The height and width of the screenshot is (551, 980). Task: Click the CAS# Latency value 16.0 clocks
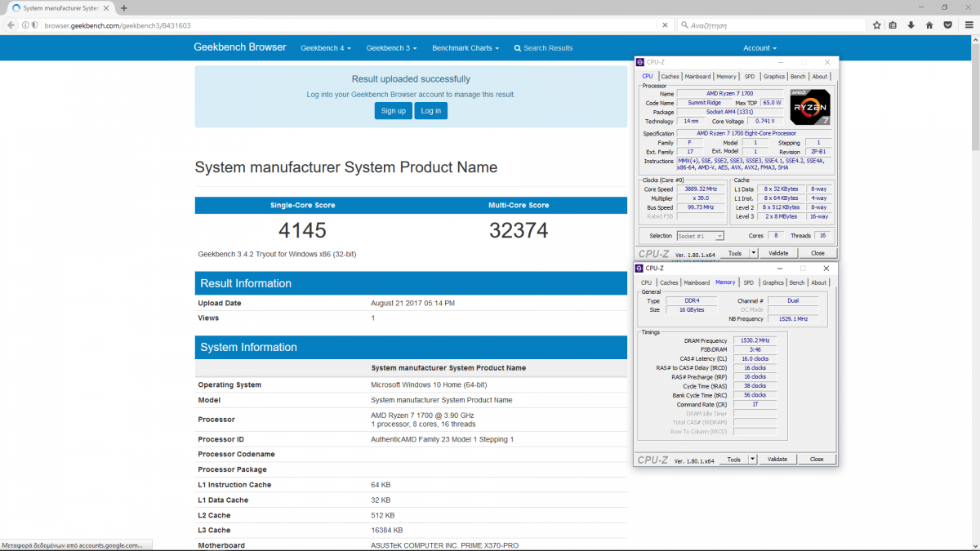pyautogui.click(x=755, y=358)
